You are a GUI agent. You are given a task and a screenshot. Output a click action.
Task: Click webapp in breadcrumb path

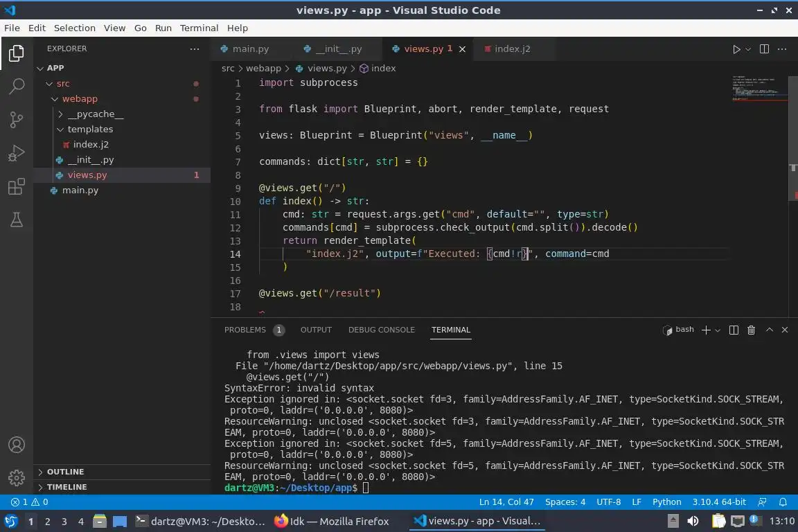tap(263, 68)
